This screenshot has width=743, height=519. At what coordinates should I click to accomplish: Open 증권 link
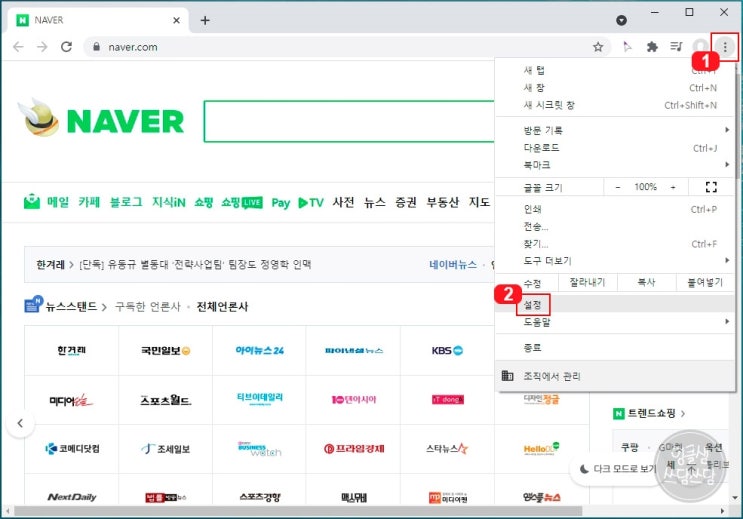[x=406, y=202]
